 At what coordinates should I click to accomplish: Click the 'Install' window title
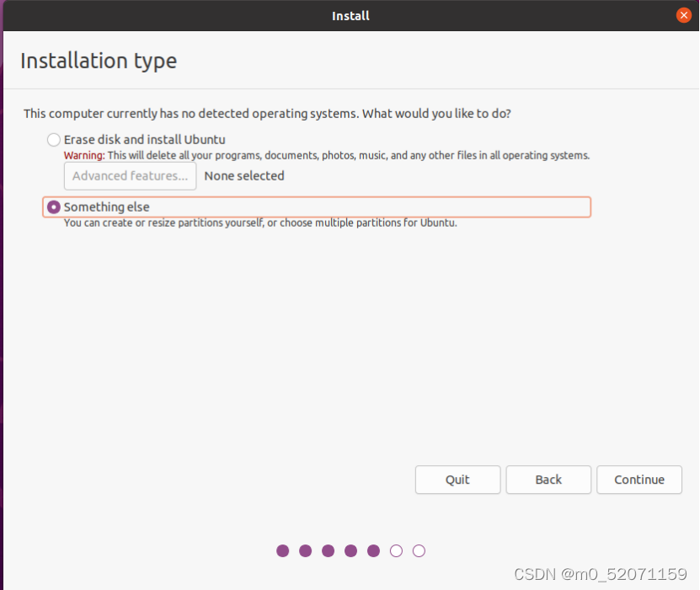click(x=350, y=16)
